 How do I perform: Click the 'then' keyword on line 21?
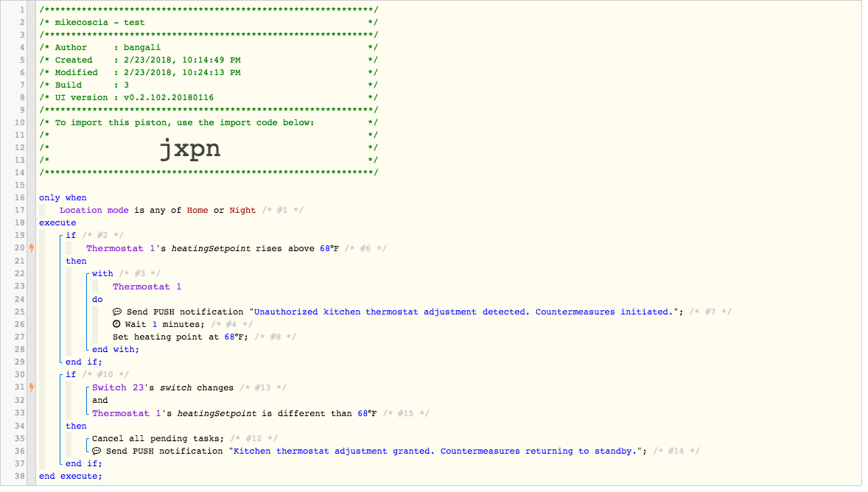click(76, 261)
